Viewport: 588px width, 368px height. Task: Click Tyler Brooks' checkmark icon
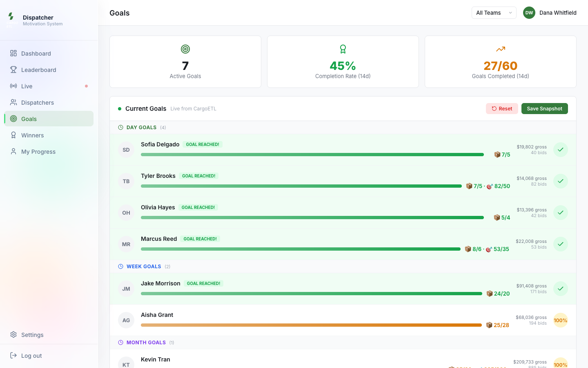click(561, 181)
